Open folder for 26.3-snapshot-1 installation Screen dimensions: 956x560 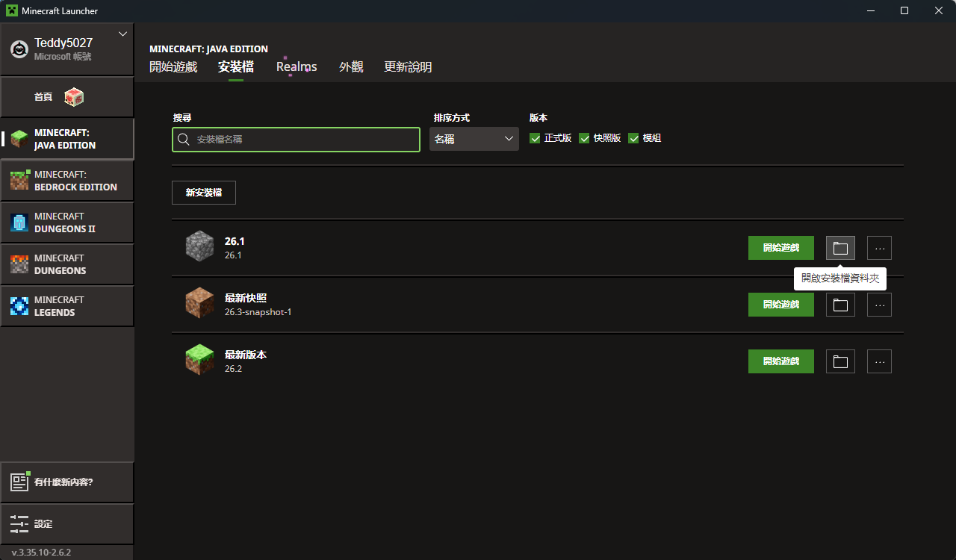pos(840,305)
